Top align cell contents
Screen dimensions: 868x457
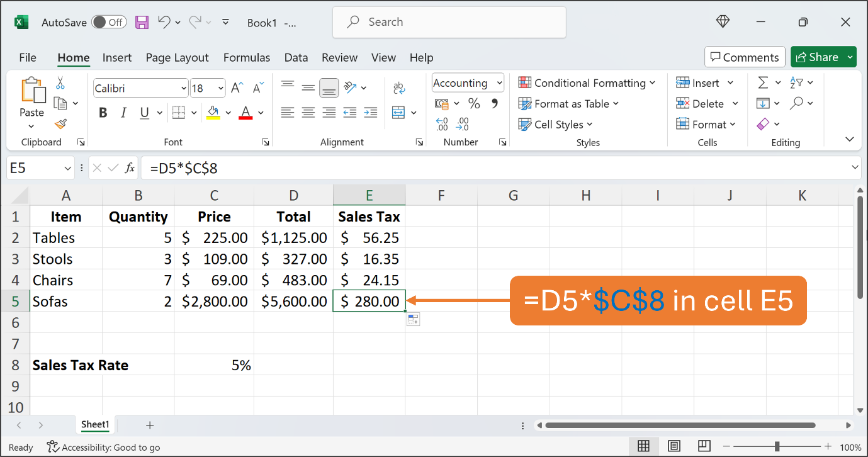[x=288, y=84]
